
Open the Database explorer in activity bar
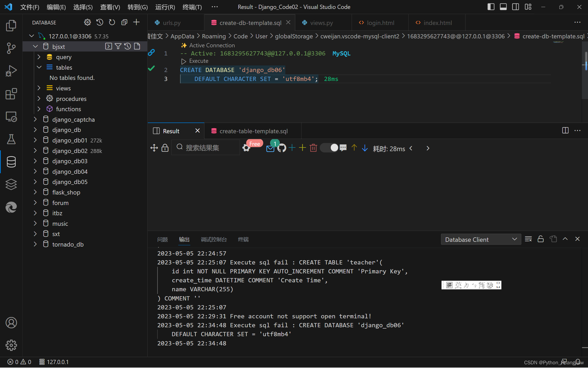[11, 162]
